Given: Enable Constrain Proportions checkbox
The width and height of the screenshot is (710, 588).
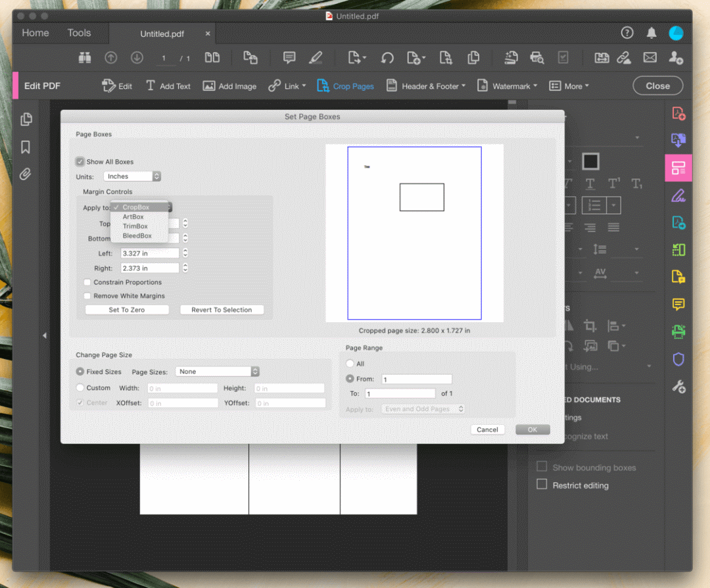Looking at the screenshot, I should [87, 282].
